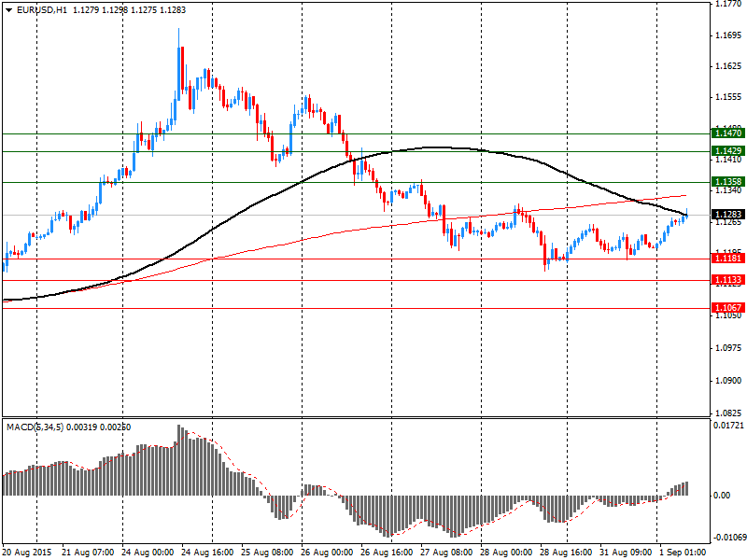
Task: Click the 1.1181 red support price label
Action: coord(727,259)
